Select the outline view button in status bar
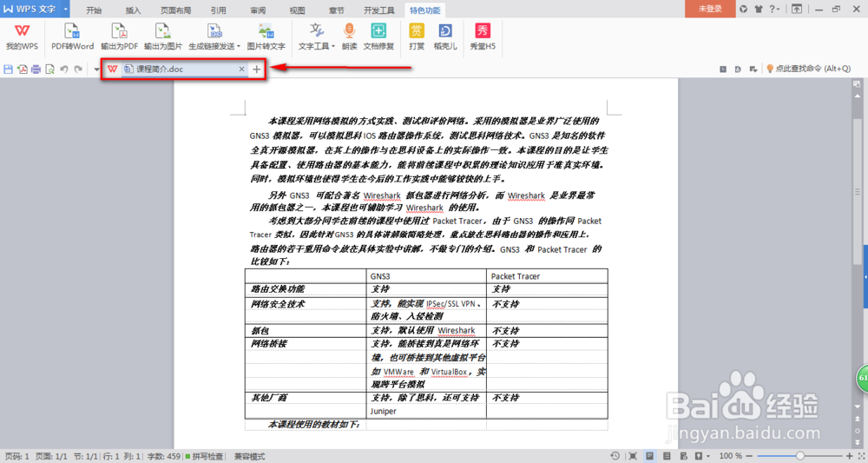 [667, 456]
